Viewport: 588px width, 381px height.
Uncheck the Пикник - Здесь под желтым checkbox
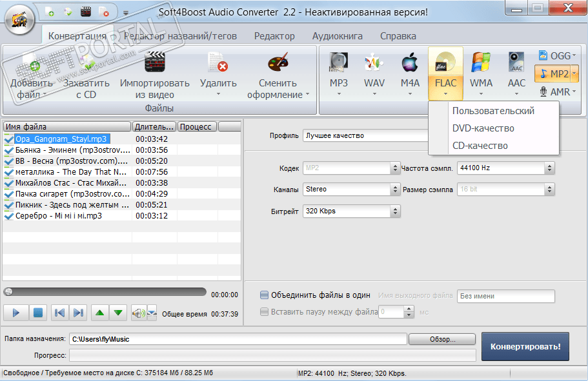pyautogui.click(x=8, y=205)
